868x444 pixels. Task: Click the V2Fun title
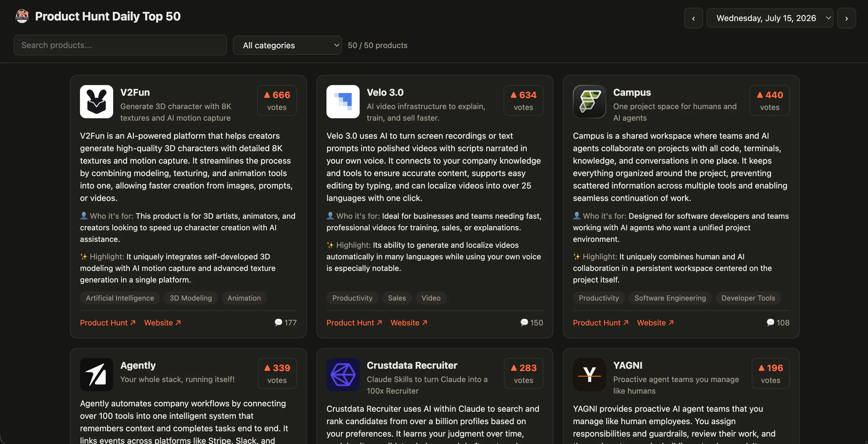[x=135, y=92]
